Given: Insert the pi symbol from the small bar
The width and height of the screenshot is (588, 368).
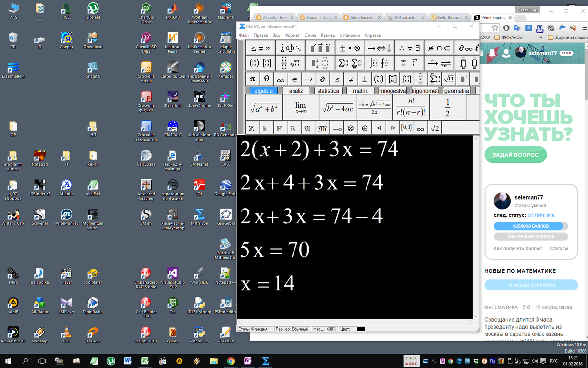Looking at the screenshot, I should [253, 79].
